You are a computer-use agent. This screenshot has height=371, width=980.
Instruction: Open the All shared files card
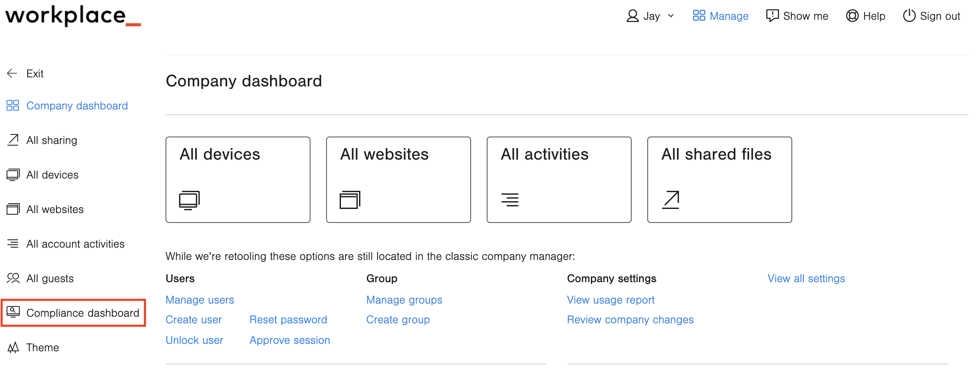tap(719, 180)
